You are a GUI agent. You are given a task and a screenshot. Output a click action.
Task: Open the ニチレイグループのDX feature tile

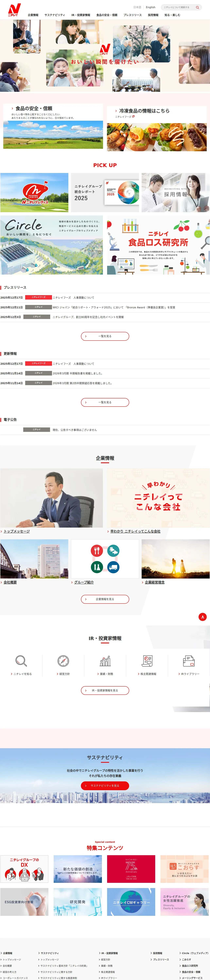(x=24, y=869)
